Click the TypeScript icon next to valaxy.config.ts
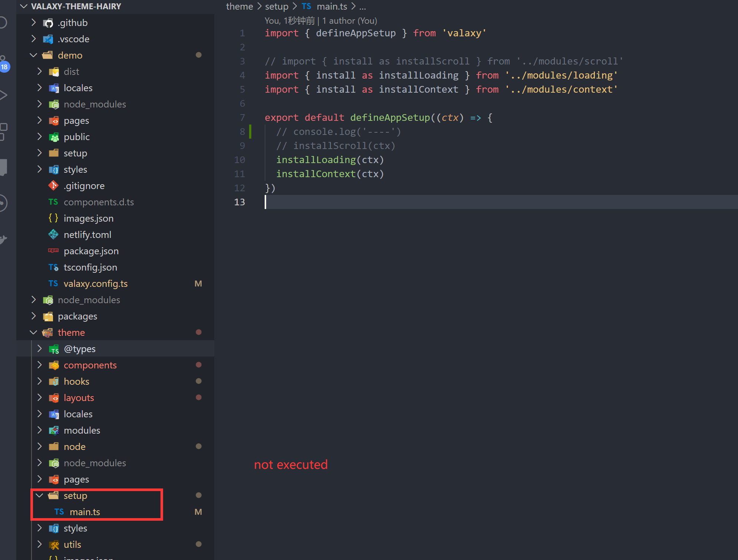 tap(53, 284)
